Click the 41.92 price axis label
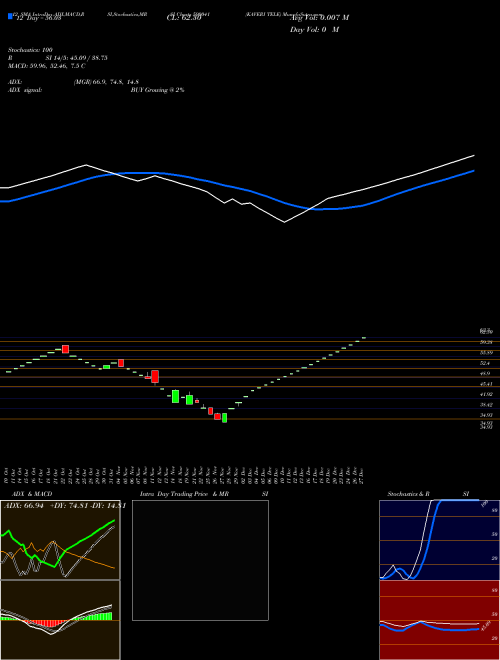 pyautogui.click(x=486, y=394)
